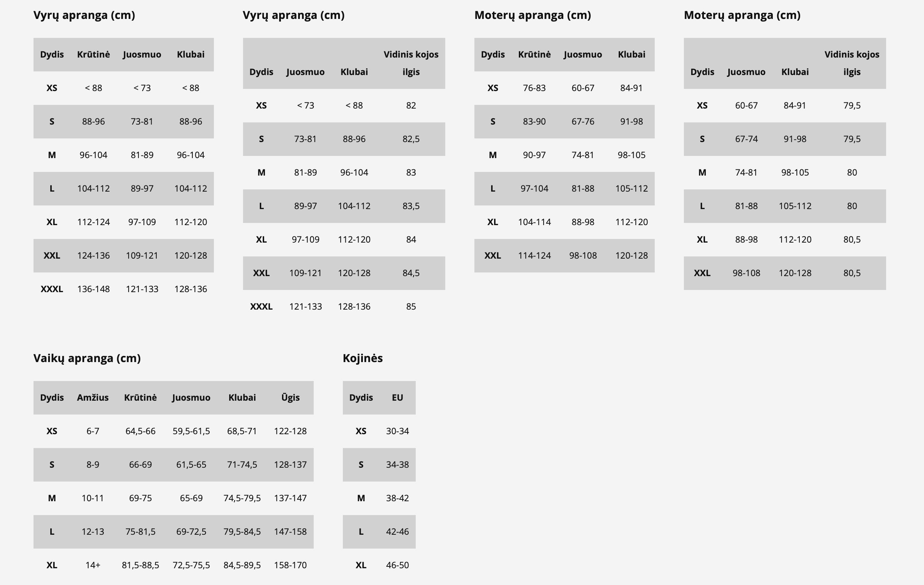Select the 122-128 kids height cell
This screenshot has height=585, width=924.
[290, 431]
